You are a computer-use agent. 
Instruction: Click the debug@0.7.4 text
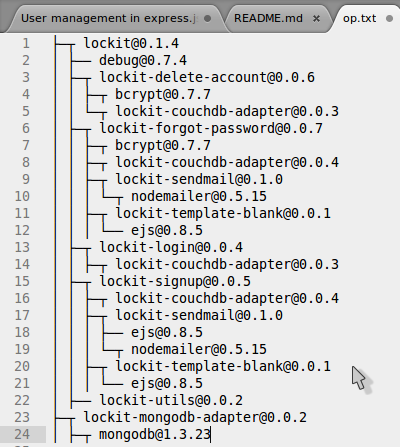coord(143,60)
